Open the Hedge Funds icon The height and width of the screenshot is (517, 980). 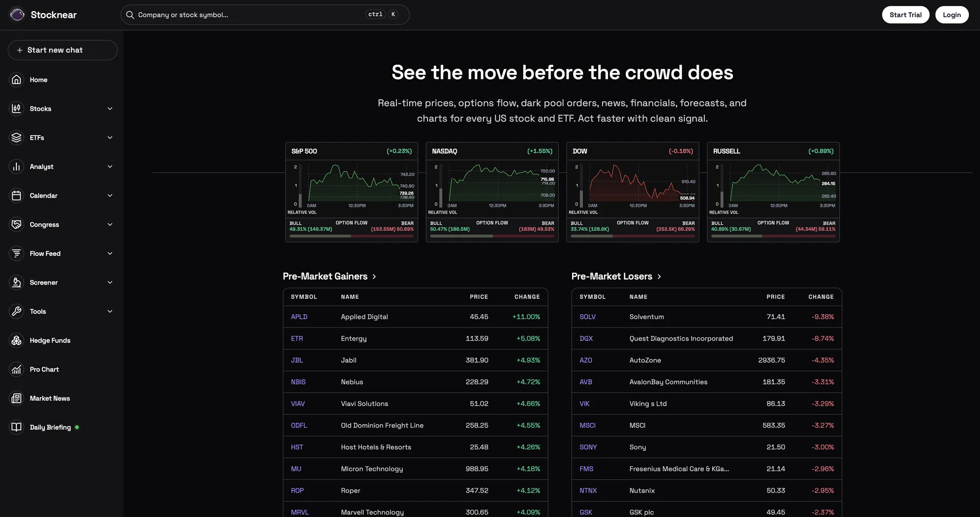(x=17, y=340)
